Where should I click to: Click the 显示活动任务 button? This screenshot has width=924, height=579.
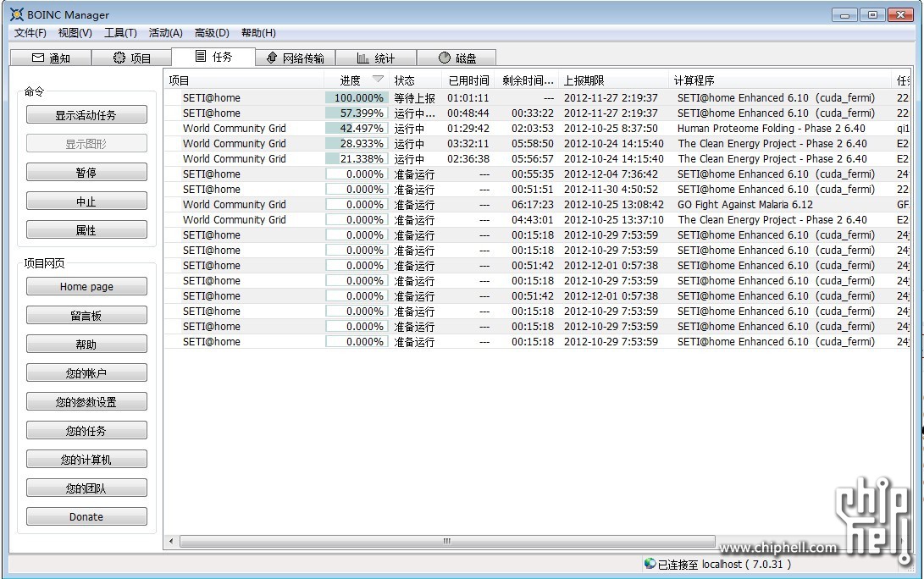(x=86, y=115)
